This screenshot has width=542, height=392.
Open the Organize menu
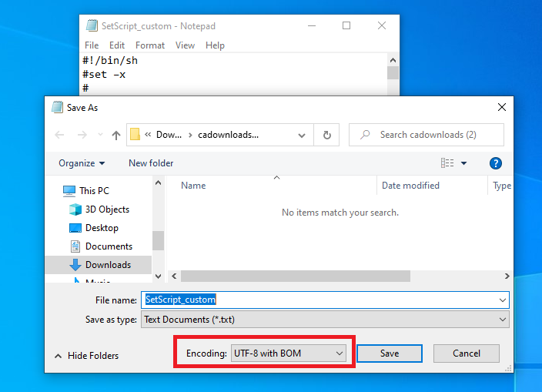82,163
